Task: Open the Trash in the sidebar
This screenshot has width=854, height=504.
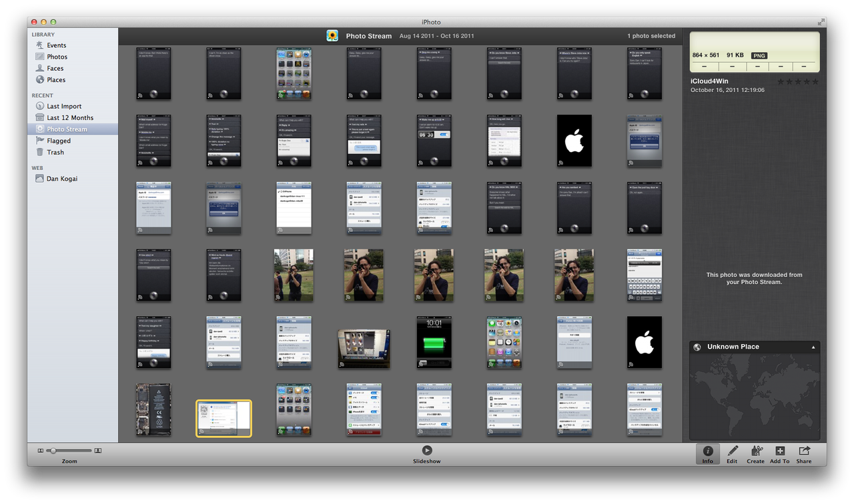Action: coord(55,152)
